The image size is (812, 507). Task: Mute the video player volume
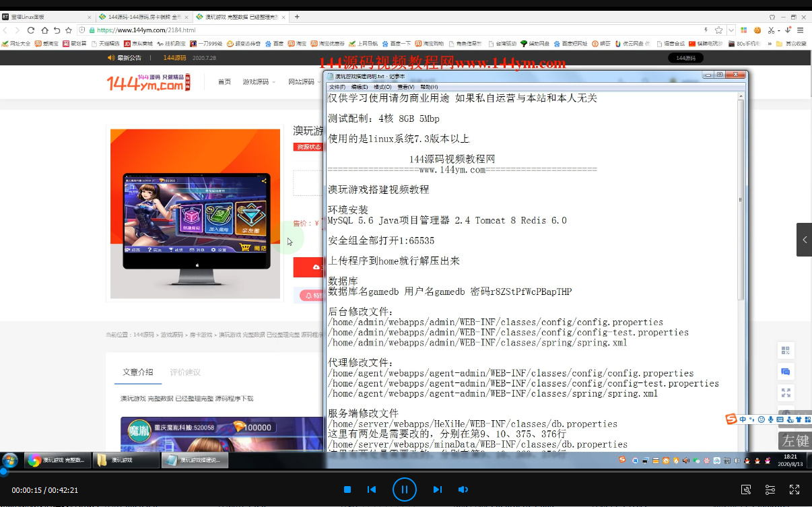click(463, 489)
